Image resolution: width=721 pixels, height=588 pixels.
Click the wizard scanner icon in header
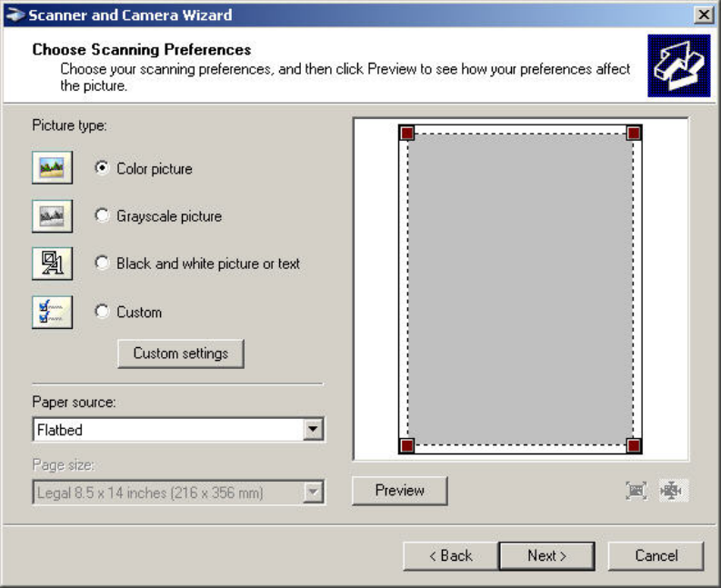[678, 65]
